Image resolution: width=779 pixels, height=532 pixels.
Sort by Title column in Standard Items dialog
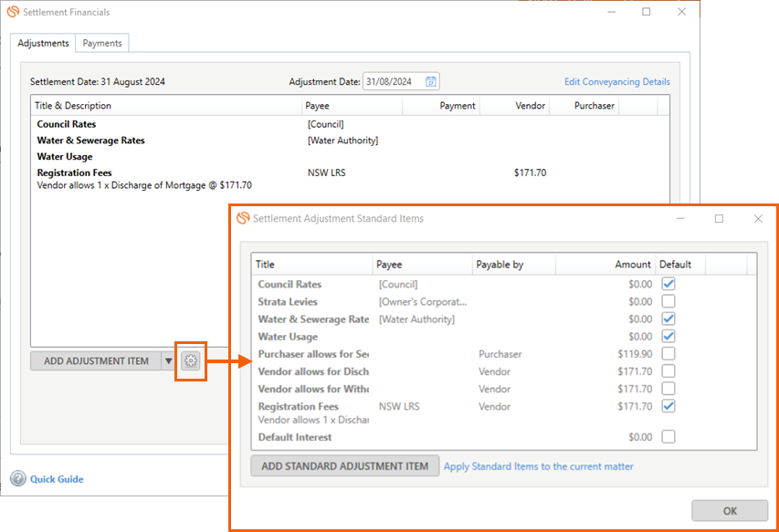point(312,264)
